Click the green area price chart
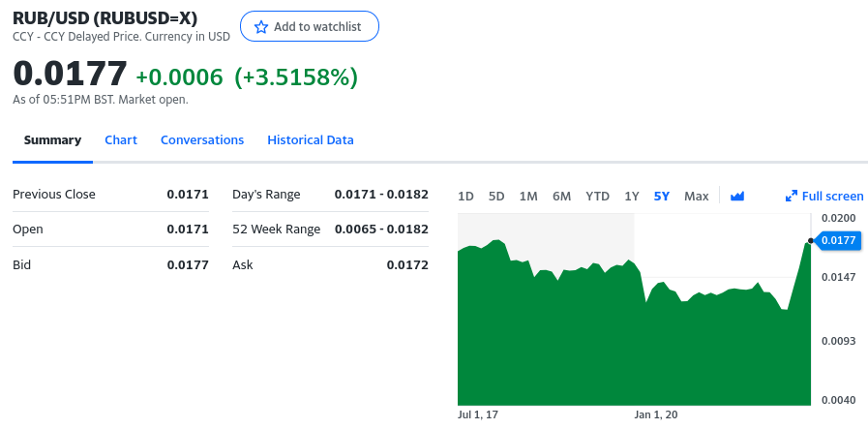The image size is (868, 429). [634, 323]
